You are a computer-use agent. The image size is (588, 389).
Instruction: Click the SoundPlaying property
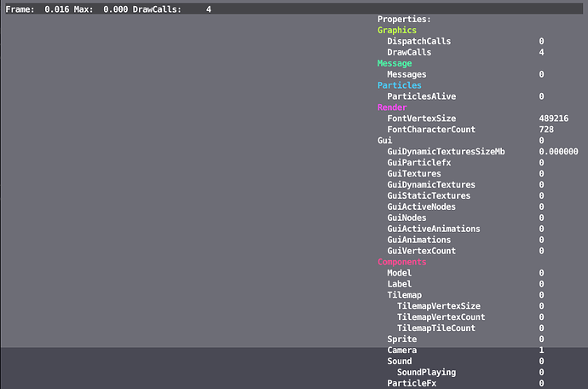(425, 372)
